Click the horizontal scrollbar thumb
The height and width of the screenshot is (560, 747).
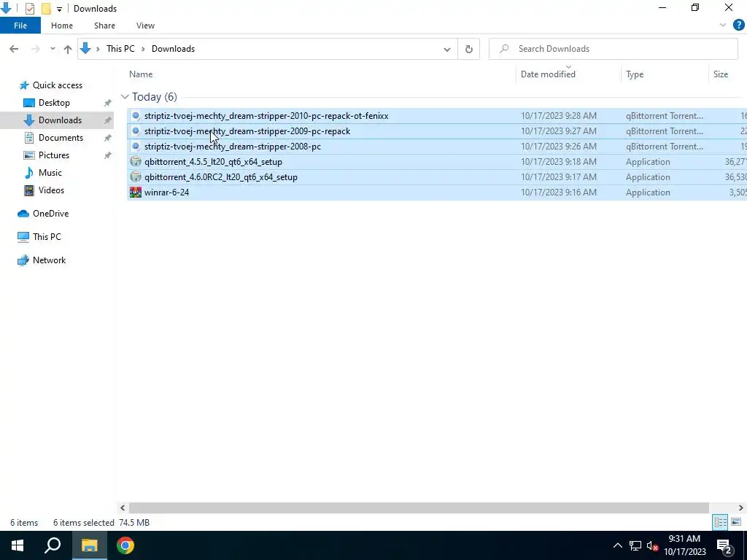pyautogui.click(x=419, y=507)
